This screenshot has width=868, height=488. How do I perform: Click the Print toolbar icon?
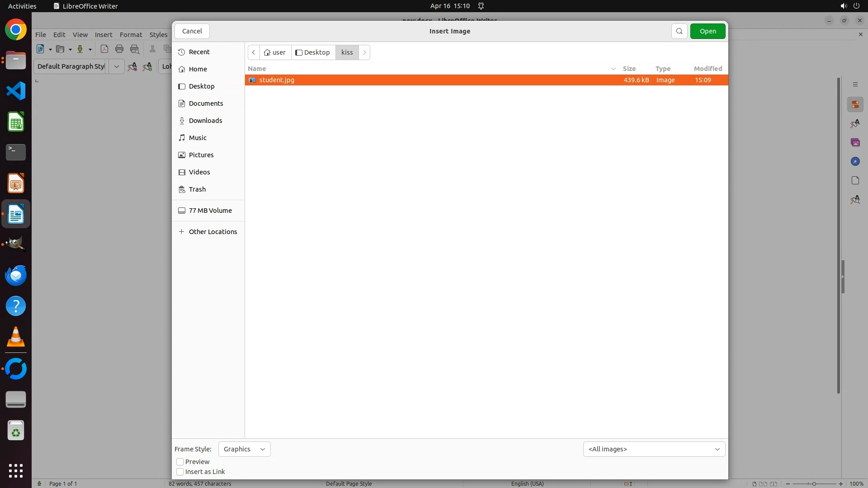[119, 49]
